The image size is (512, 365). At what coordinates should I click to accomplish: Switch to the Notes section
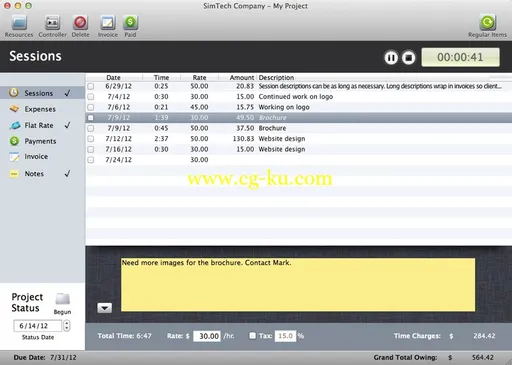pos(34,174)
